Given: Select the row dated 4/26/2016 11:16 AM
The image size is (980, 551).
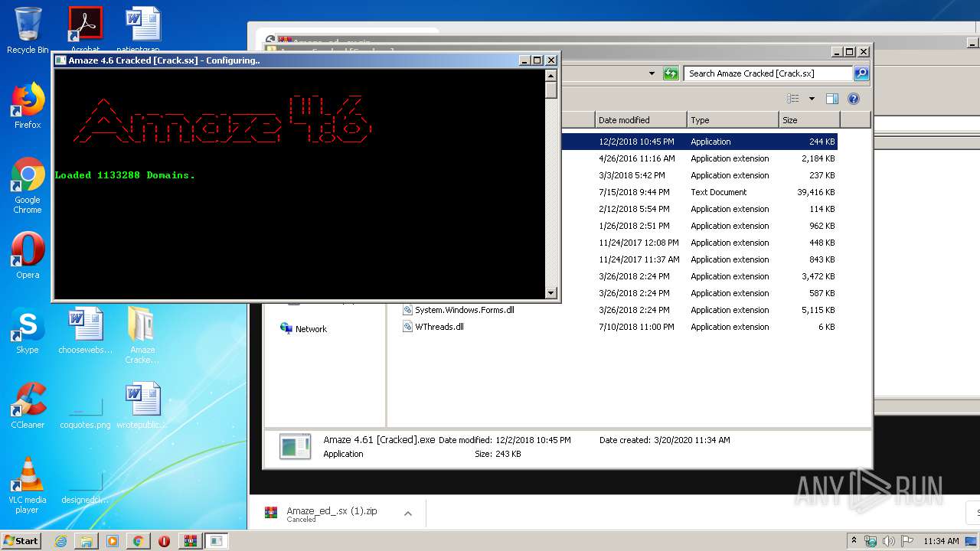Looking at the screenshot, I should [698, 158].
